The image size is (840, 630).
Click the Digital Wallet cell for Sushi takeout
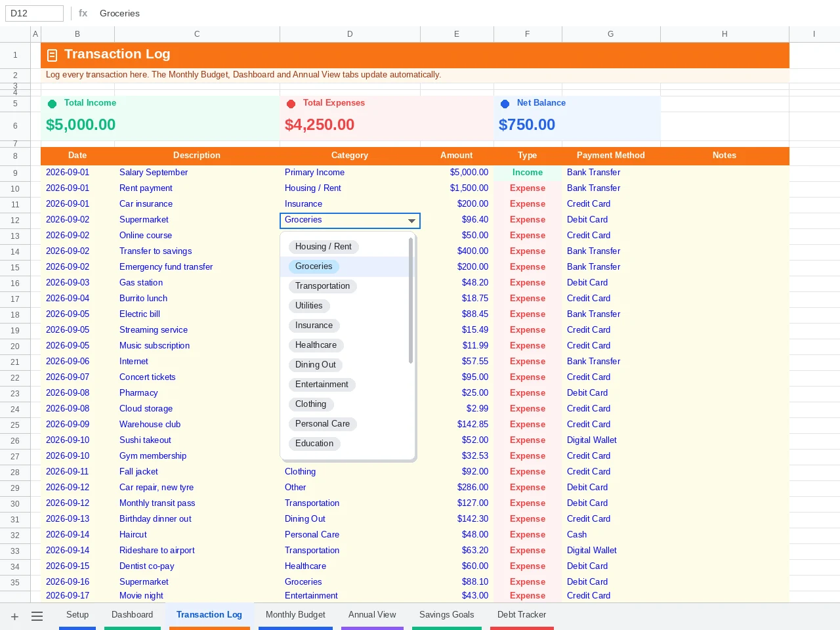tap(611, 440)
